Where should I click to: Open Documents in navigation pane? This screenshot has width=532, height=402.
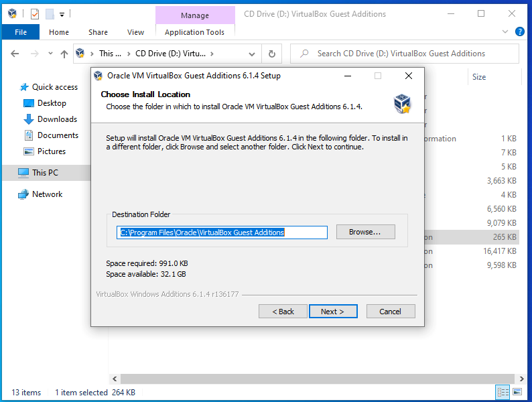58,135
